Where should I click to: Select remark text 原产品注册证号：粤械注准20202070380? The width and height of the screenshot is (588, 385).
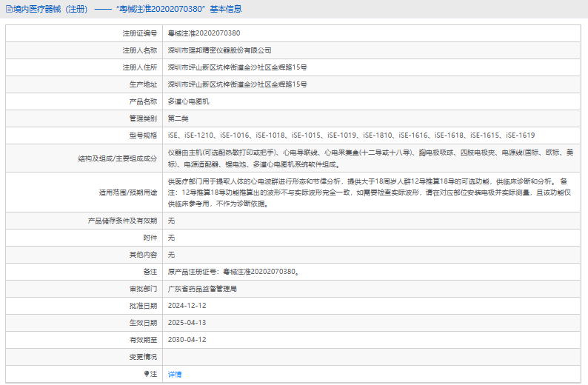coord(233,272)
